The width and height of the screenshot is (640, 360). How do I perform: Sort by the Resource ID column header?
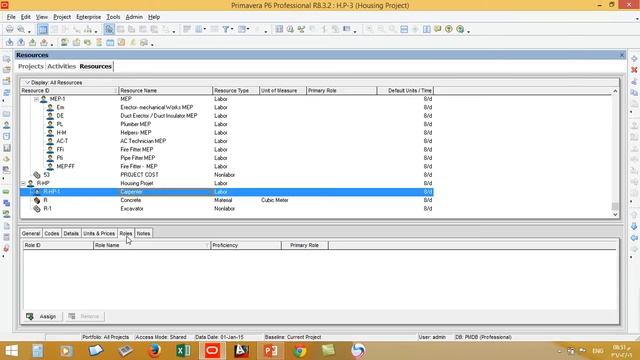[x=69, y=91]
